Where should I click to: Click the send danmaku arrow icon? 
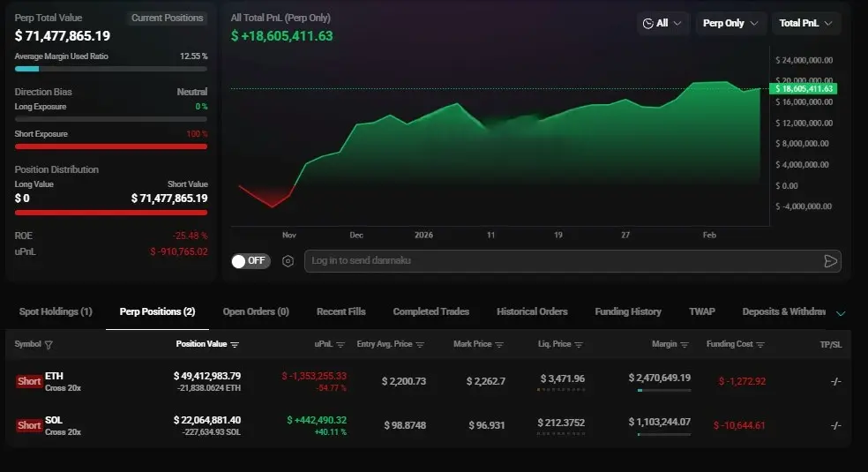tap(830, 261)
